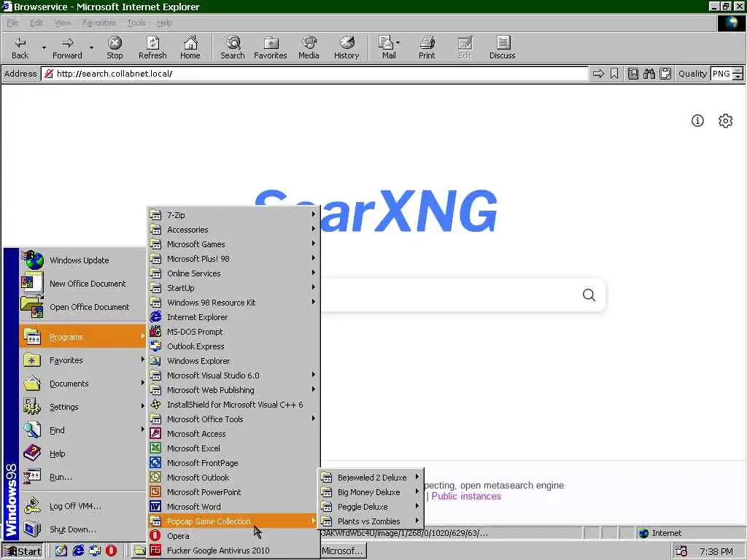Open Microsoft Outlook from Programs
This screenshot has width=747, height=560.
233,478
